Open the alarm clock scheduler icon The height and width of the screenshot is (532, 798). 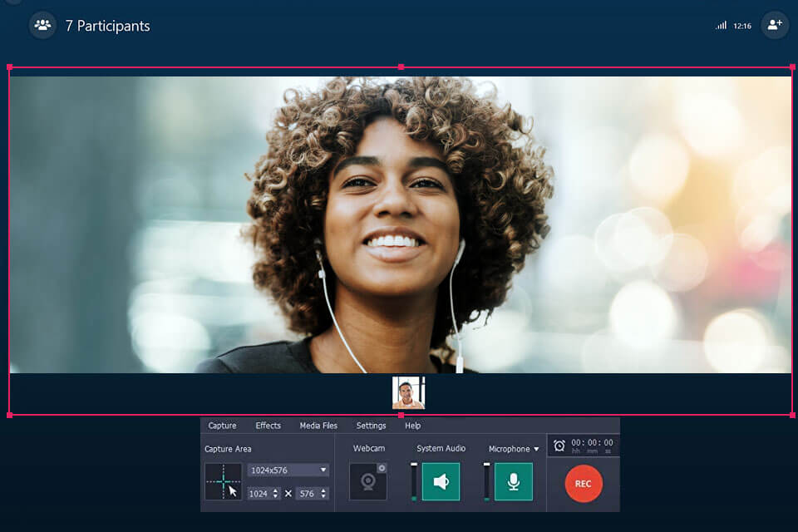click(x=559, y=446)
